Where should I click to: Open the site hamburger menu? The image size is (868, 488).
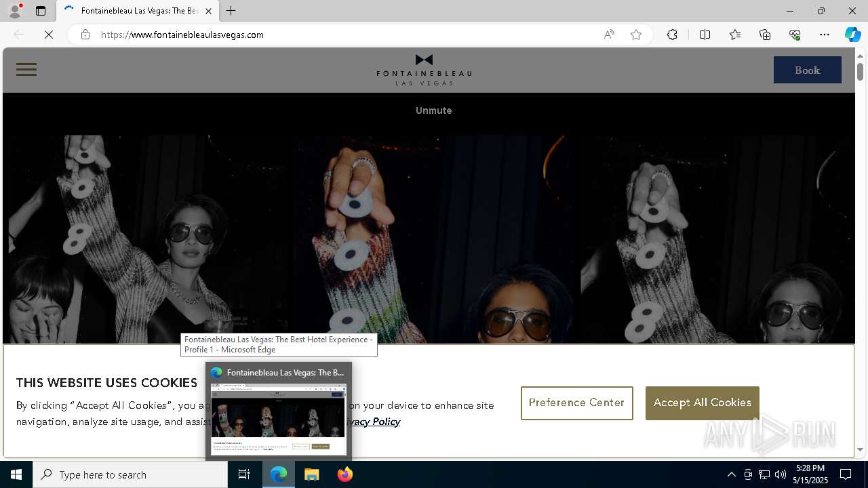[x=26, y=69]
